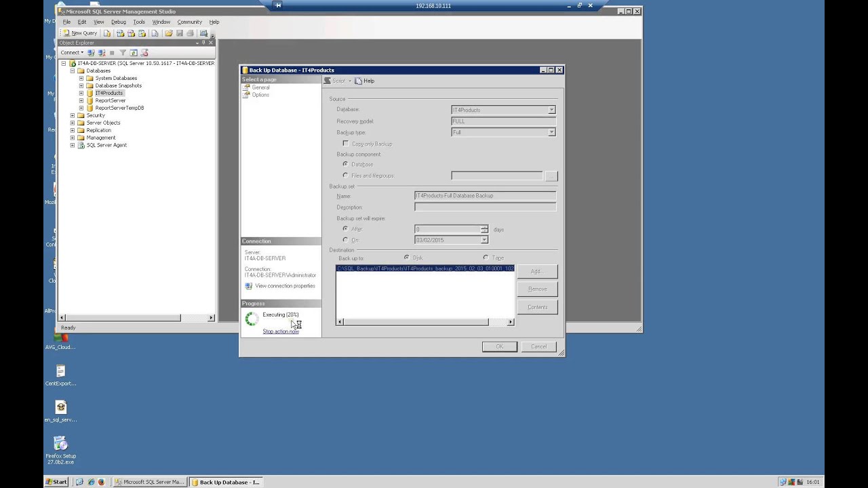Viewport: 868px width, 488px height.
Task: Click the Start button
Action: tap(56, 482)
